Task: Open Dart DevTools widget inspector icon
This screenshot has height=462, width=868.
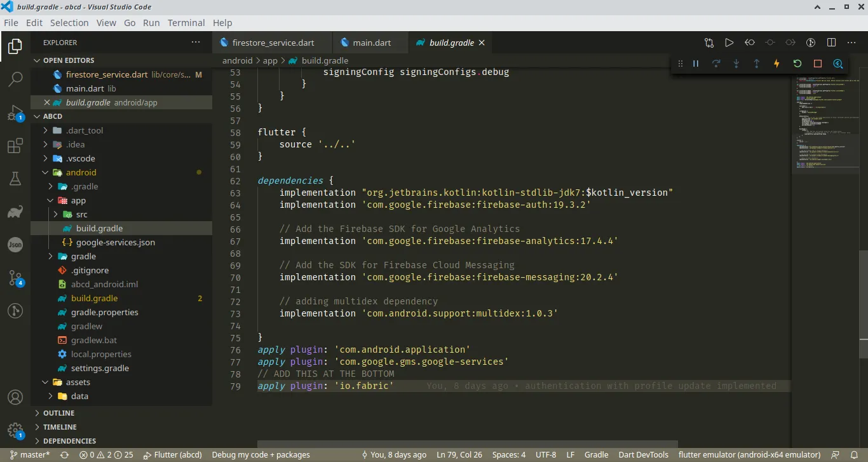Action: tap(838, 64)
